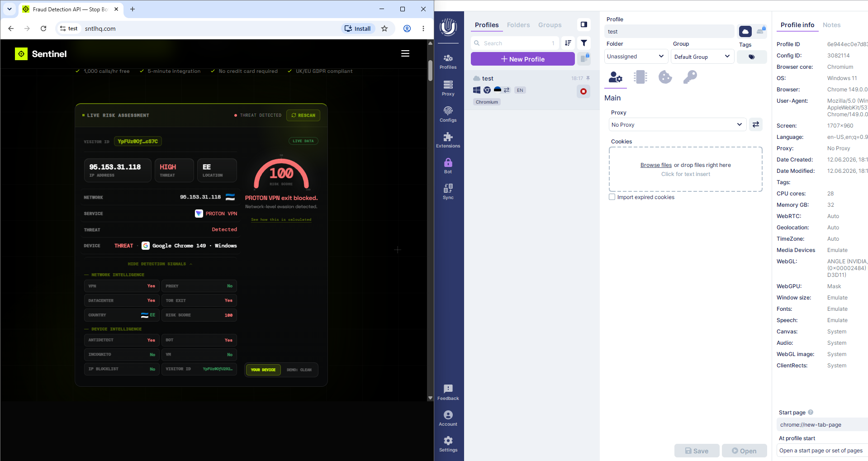The width and height of the screenshot is (868, 461).
Task: Open the At profile start dropdown
Action: pos(822,450)
